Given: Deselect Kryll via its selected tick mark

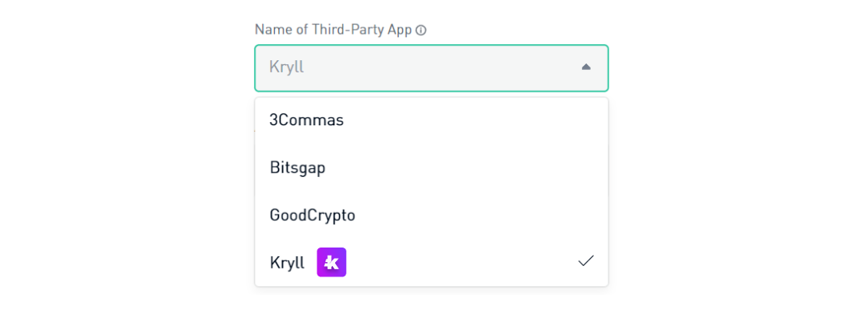Looking at the screenshot, I should (x=586, y=261).
